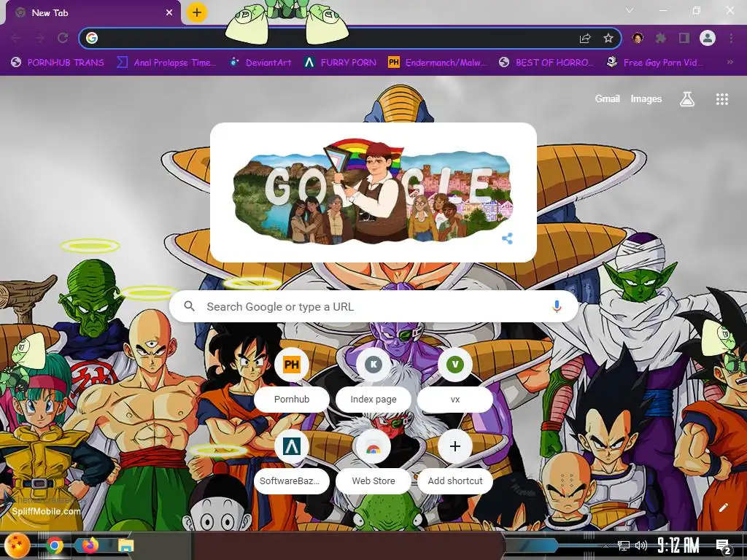Open the Endermanch/Malw... bookmark
The height and width of the screenshot is (560, 747).
(x=437, y=63)
